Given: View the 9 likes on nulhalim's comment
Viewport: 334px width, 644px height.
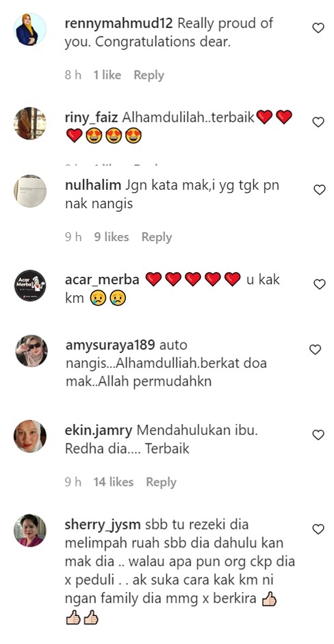Looking at the screenshot, I should [x=111, y=237].
